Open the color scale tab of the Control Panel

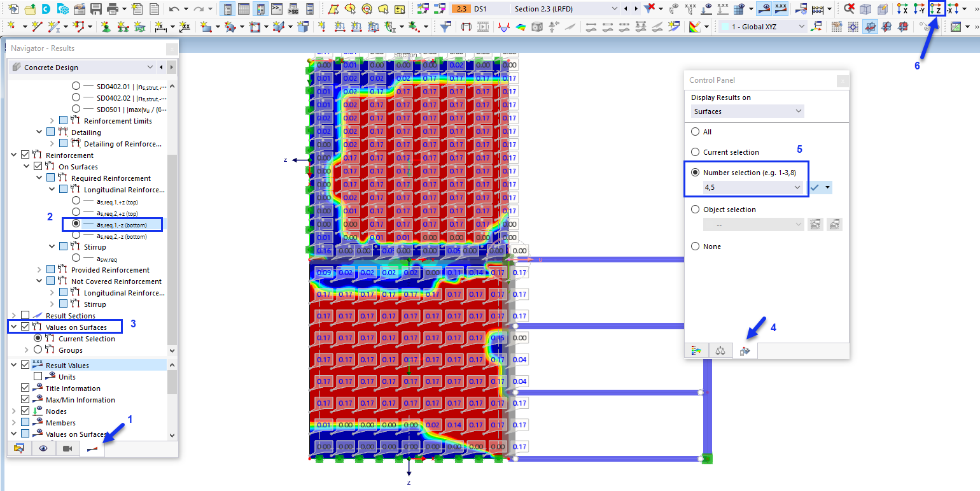697,351
